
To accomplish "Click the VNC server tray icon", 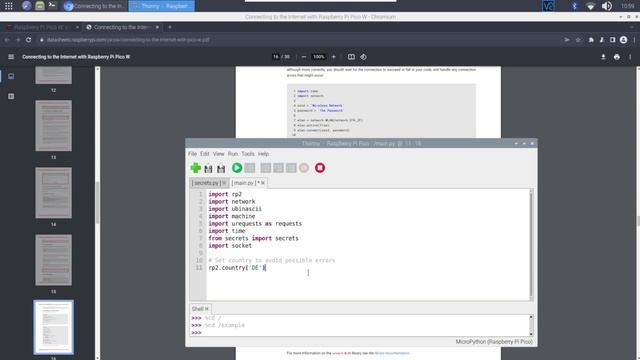I will [x=548, y=6].
